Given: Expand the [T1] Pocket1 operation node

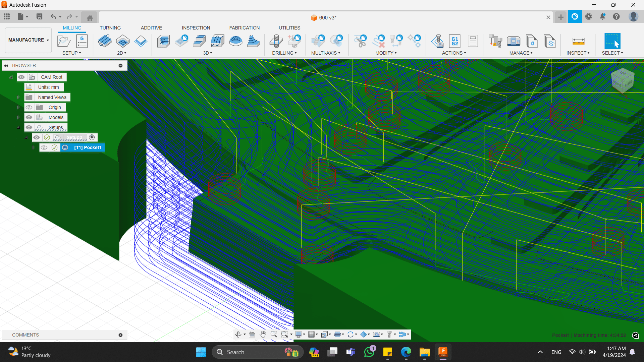Looking at the screenshot, I should coord(33,147).
